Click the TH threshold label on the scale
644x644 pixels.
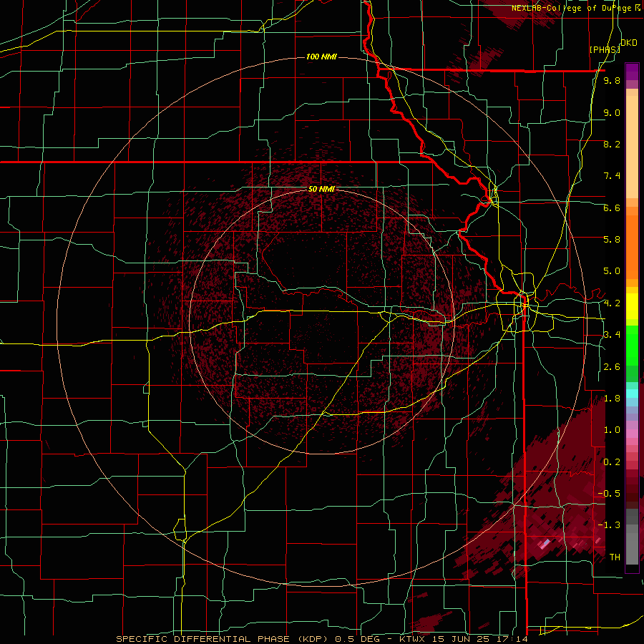click(x=615, y=557)
